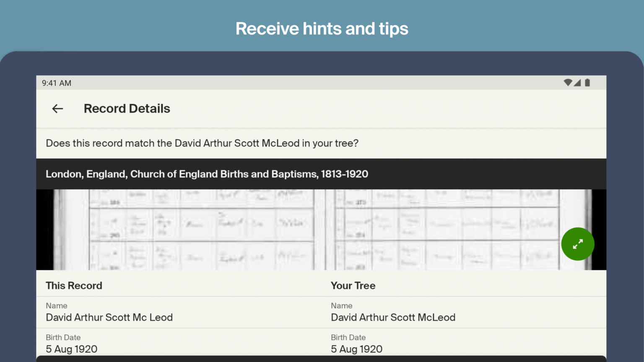Click the cellular signal icon in status bar
The height and width of the screenshot is (362, 644).
(x=577, y=83)
